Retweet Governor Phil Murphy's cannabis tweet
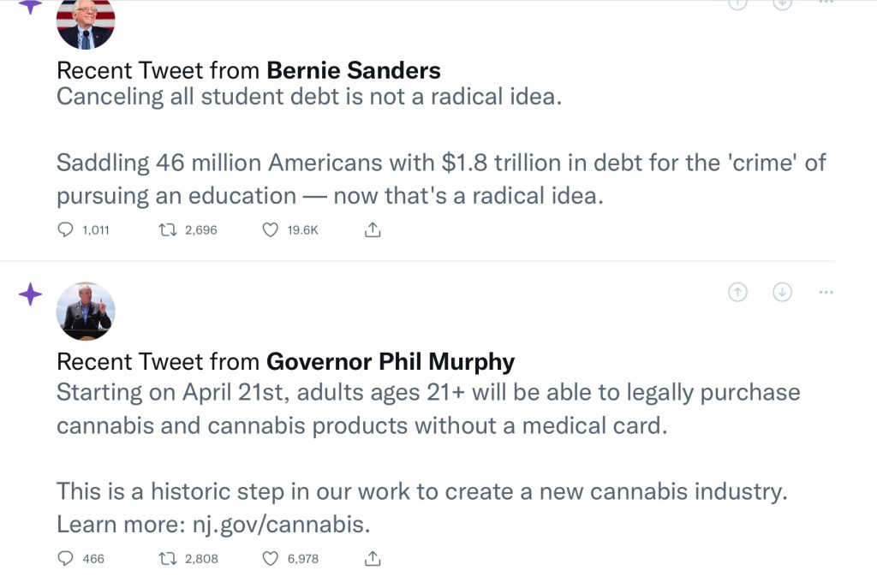This screenshot has height=588, width=877. coord(167,558)
